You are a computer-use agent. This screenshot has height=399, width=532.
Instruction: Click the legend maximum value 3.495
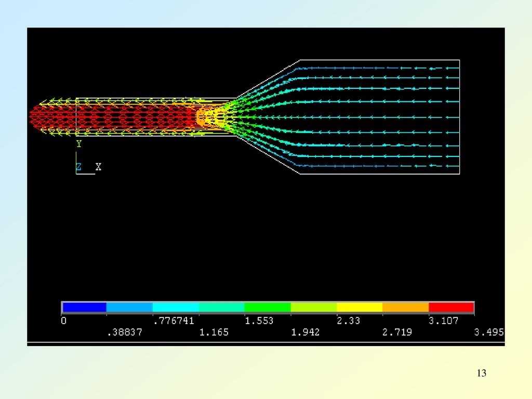pyautogui.click(x=489, y=332)
